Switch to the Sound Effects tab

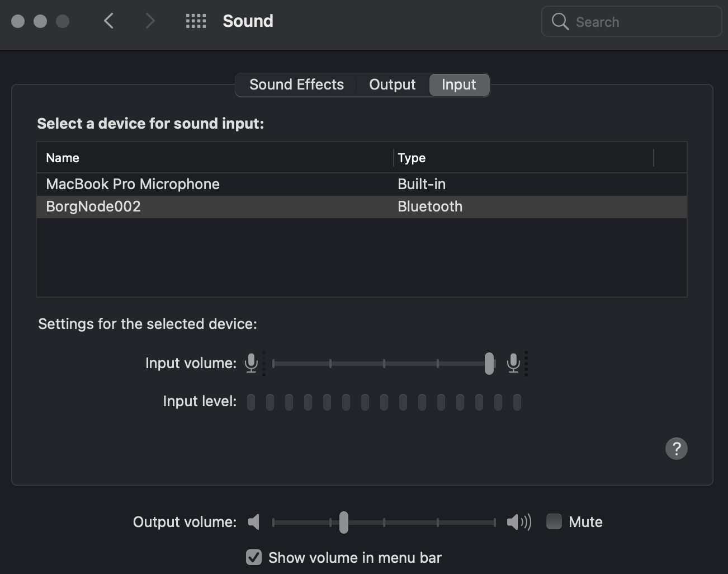[296, 84]
